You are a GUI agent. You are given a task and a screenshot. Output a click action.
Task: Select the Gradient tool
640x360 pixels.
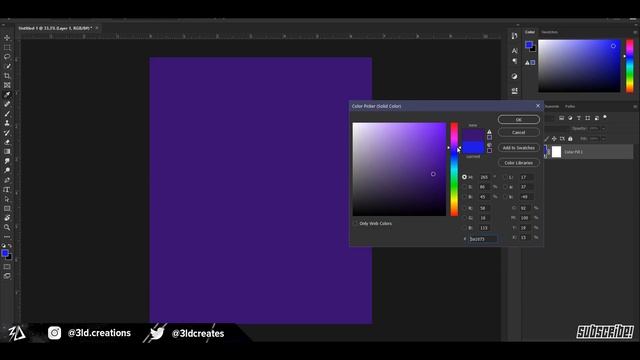[x=7, y=151]
